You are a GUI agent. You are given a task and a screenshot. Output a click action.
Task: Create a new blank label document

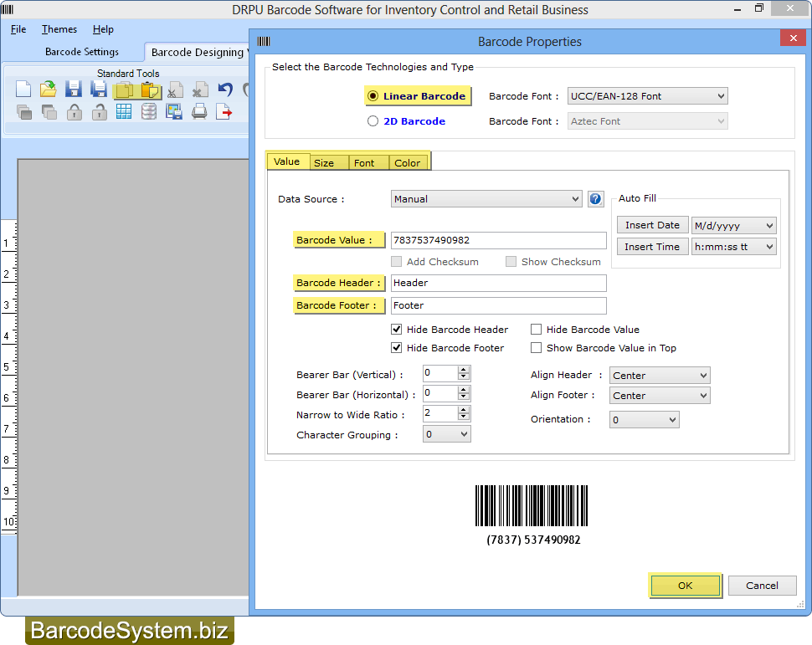click(x=23, y=89)
